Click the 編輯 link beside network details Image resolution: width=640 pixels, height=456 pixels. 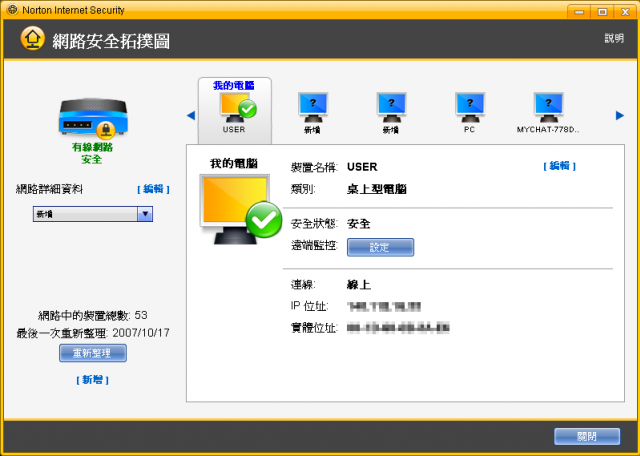(153, 189)
